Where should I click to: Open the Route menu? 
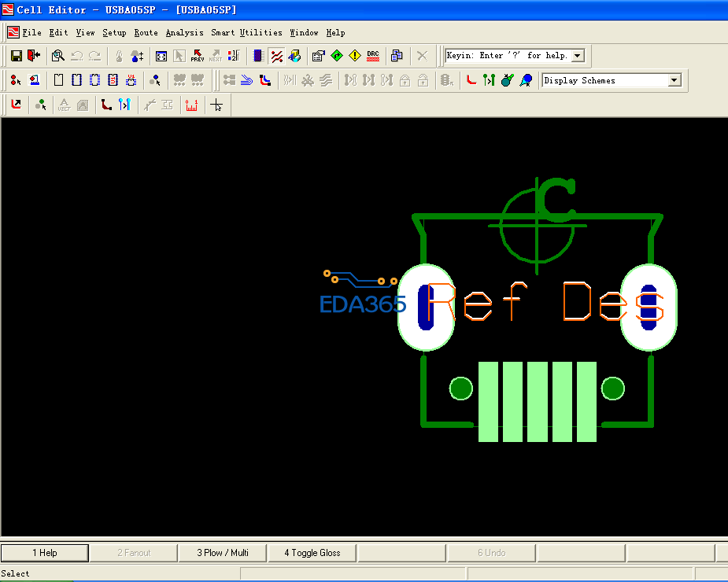146,33
